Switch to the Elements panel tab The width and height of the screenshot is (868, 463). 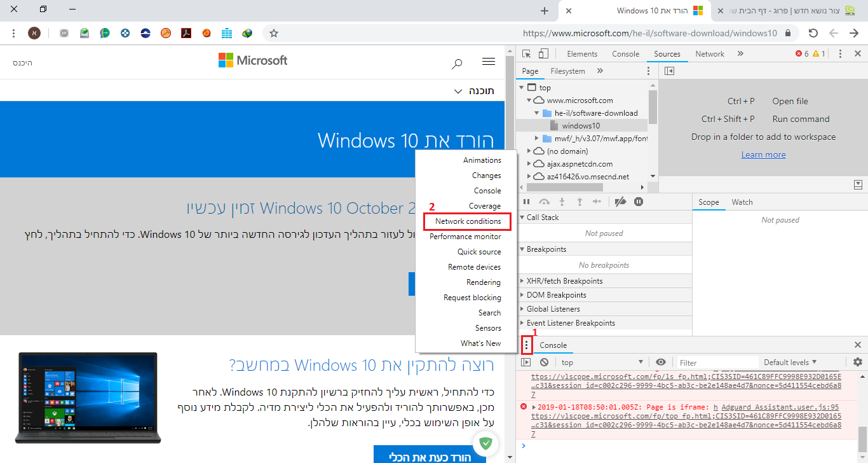582,54
